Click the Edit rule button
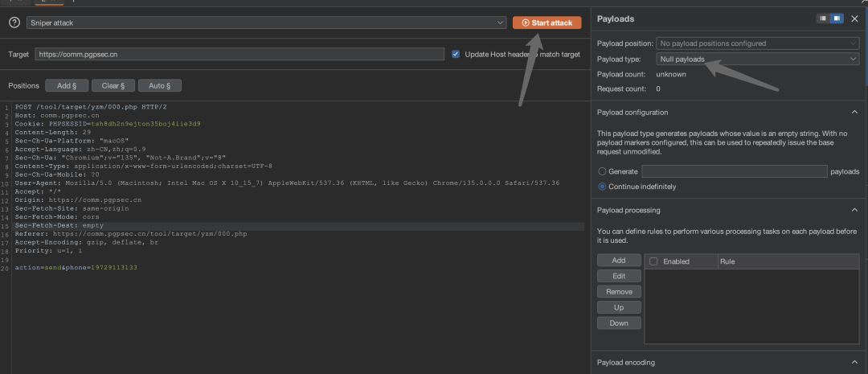Viewport: 868px width, 374px height. click(619, 276)
